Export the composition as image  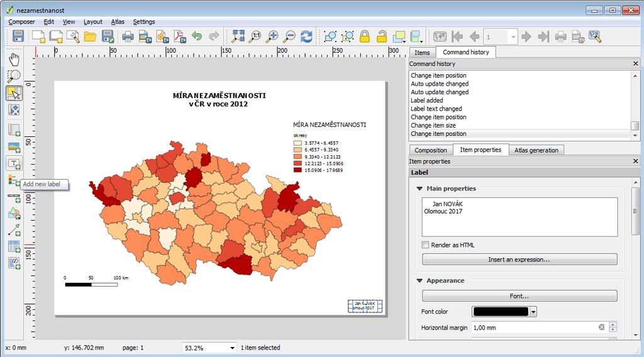145,36
